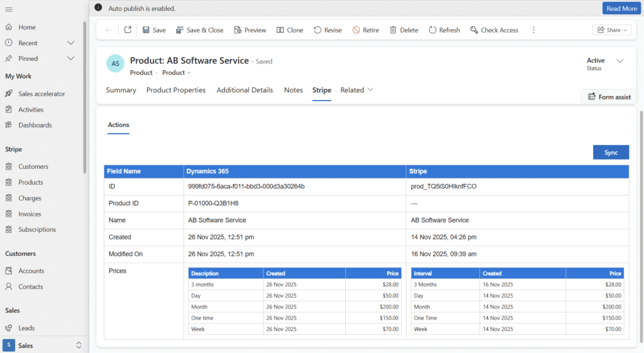Open the more commands ellipsis menu

click(533, 30)
